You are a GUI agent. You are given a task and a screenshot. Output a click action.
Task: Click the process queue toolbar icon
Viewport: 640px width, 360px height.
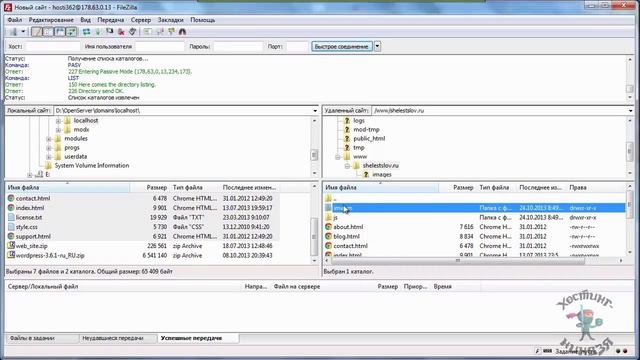tap(98, 32)
